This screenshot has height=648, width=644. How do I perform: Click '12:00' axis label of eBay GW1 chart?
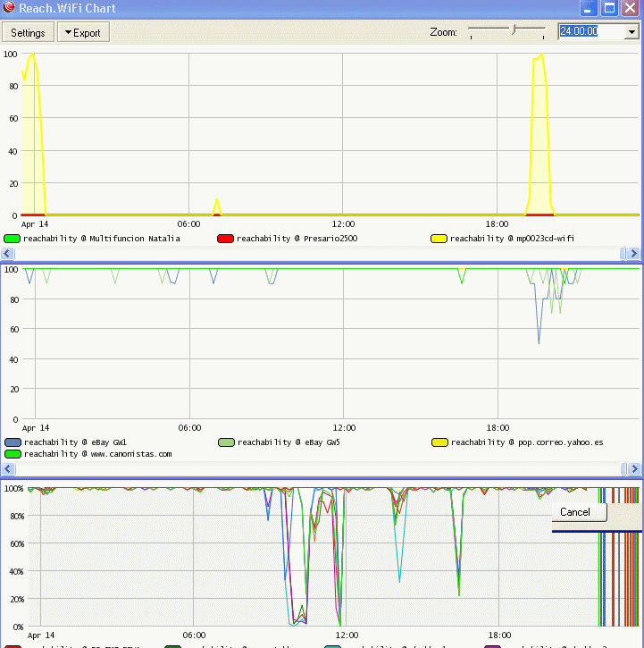click(344, 428)
